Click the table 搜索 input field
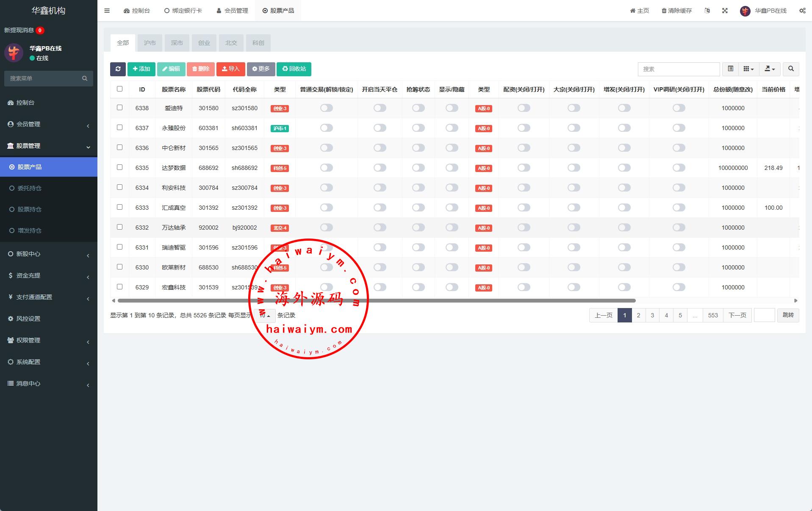The height and width of the screenshot is (511, 812). pyautogui.click(x=678, y=69)
